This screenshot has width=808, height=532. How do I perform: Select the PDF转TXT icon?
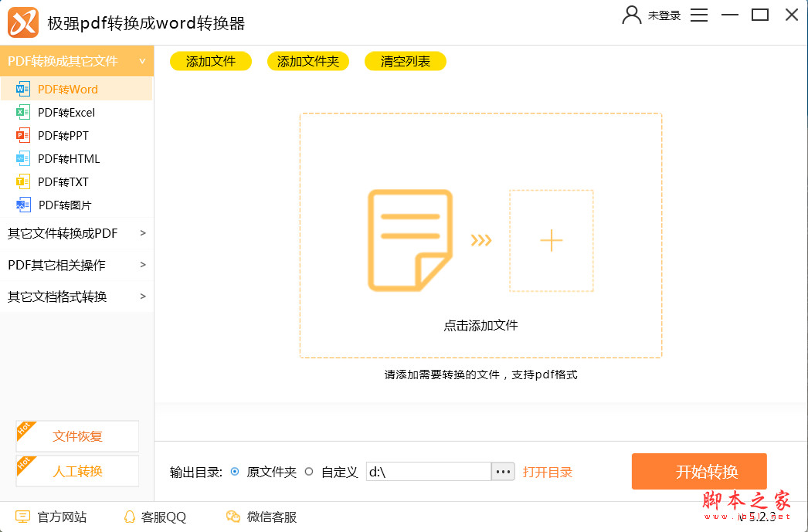click(22, 181)
